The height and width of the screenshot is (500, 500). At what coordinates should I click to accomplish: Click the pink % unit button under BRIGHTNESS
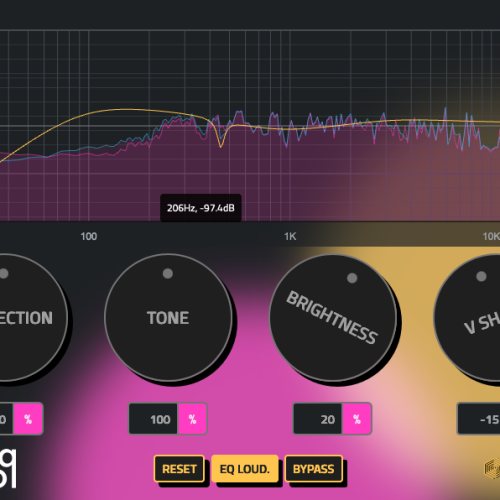[357, 419]
